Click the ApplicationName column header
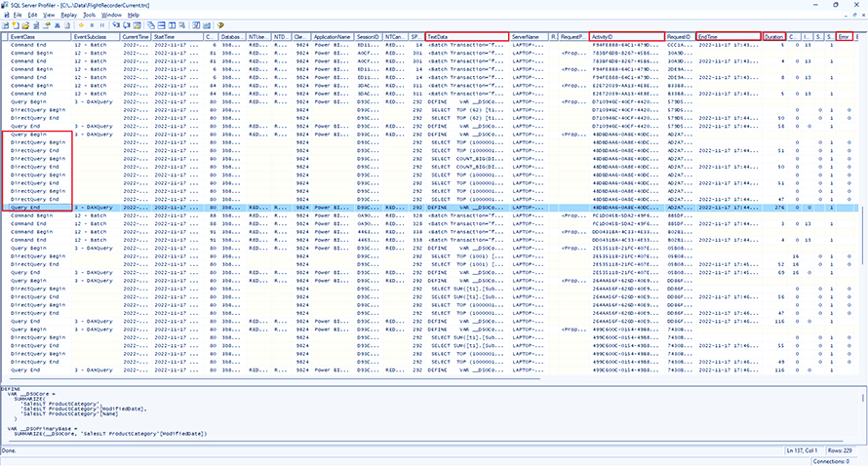 (333, 36)
